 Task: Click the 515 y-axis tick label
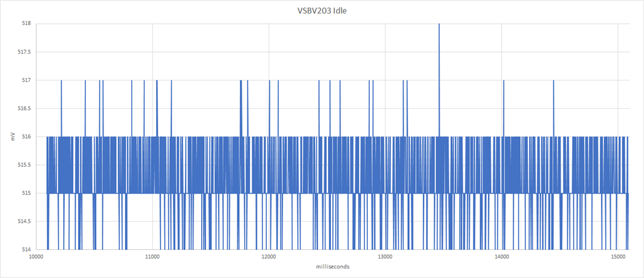click(27, 193)
